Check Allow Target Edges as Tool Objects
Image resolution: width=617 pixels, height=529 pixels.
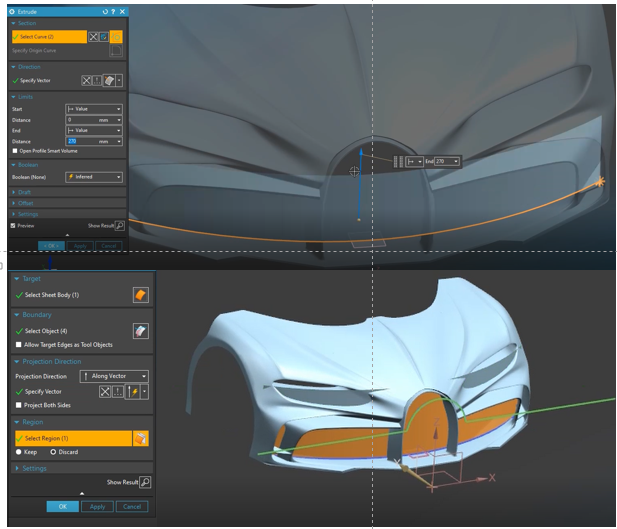(18, 345)
